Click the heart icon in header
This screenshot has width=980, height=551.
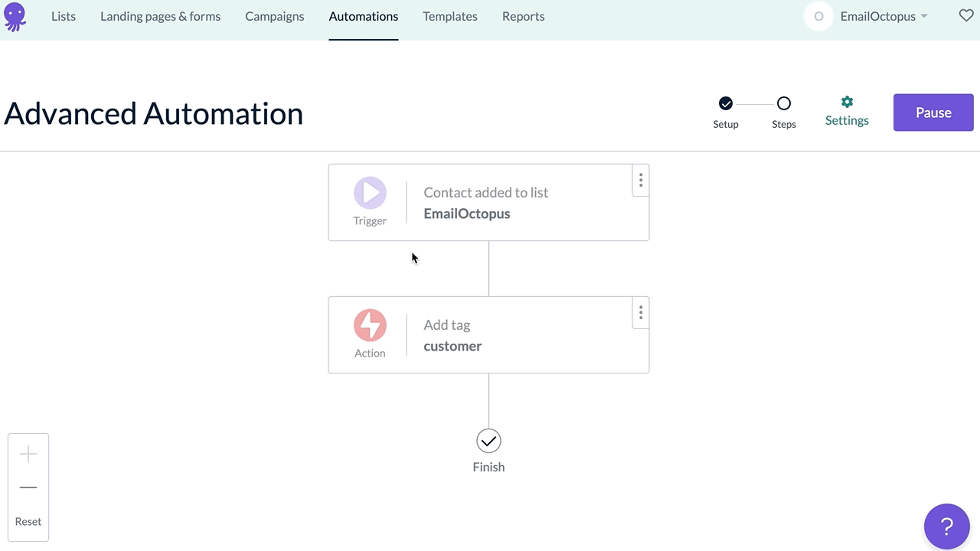pos(966,15)
